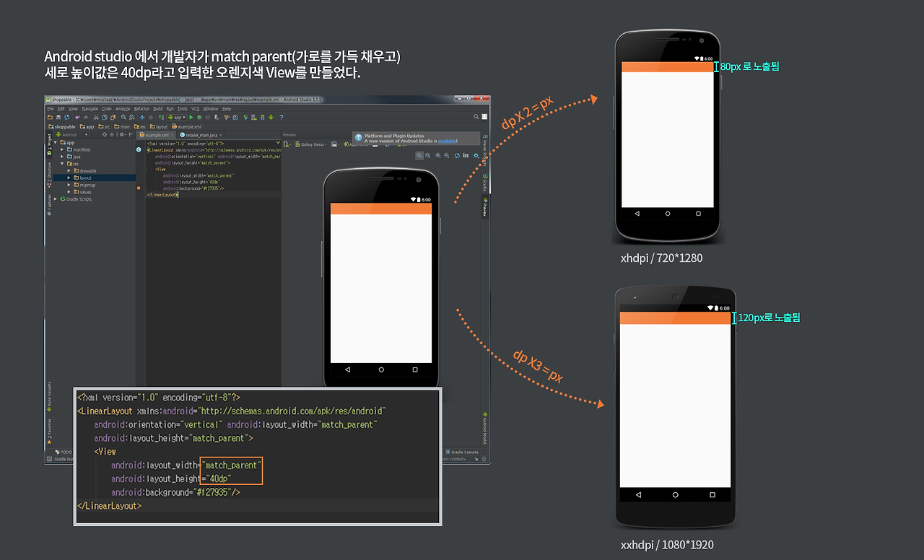The width and height of the screenshot is (924, 560).
Task: Open the Android project view dropdown
Action: pos(71,134)
